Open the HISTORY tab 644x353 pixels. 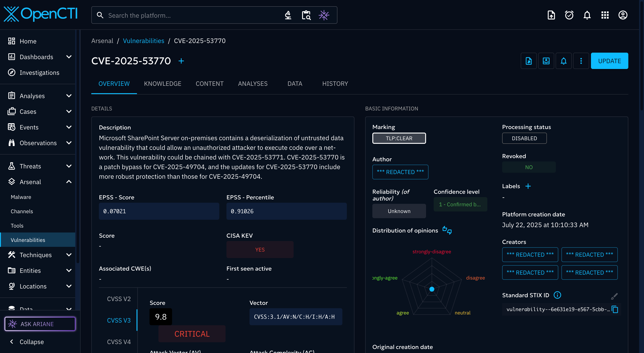click(335, 84)
